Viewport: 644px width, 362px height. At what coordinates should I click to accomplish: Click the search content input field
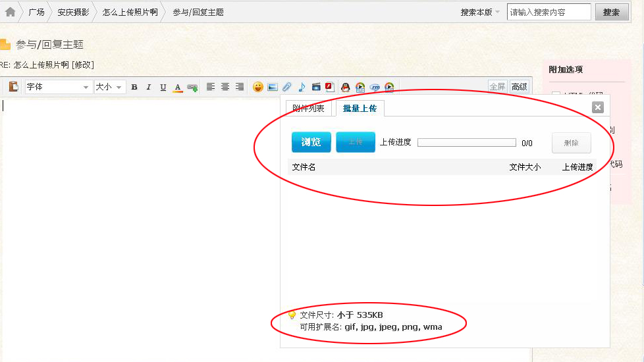tap(549, 12)
